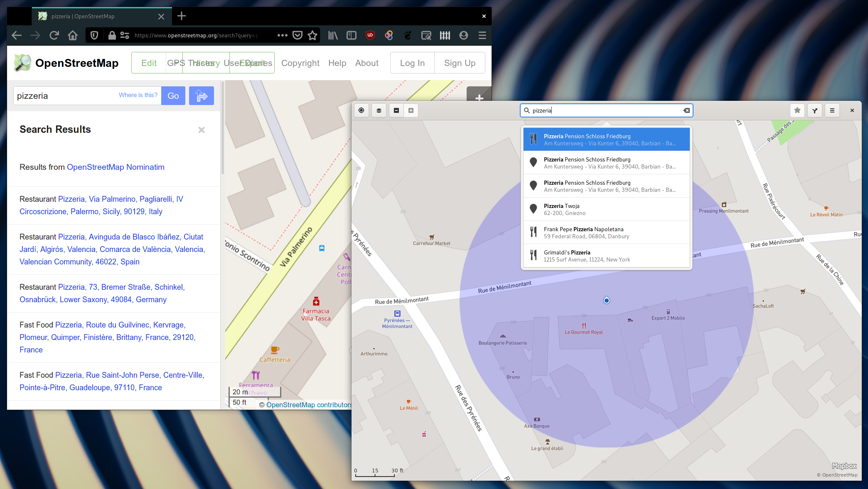Open the Firefox application menu
The width and height of the screenshot is (868, 489).
pos(482,35)
